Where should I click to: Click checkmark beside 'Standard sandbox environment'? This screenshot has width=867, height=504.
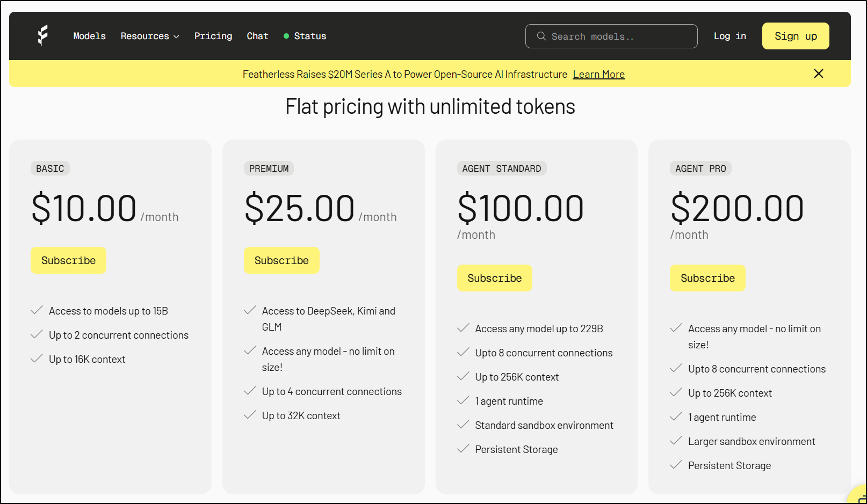coord(463,425)
